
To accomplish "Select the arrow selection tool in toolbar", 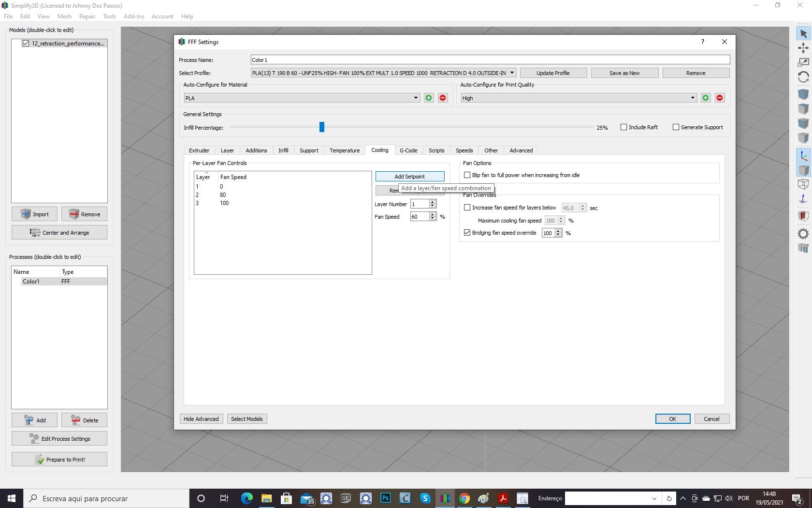I will (803, 33).
